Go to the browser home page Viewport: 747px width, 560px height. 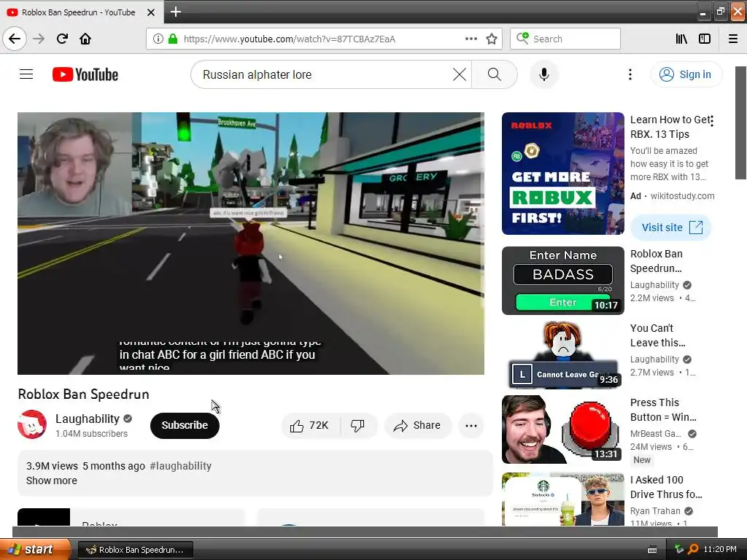pyautogui.click(x=85, y=39)
